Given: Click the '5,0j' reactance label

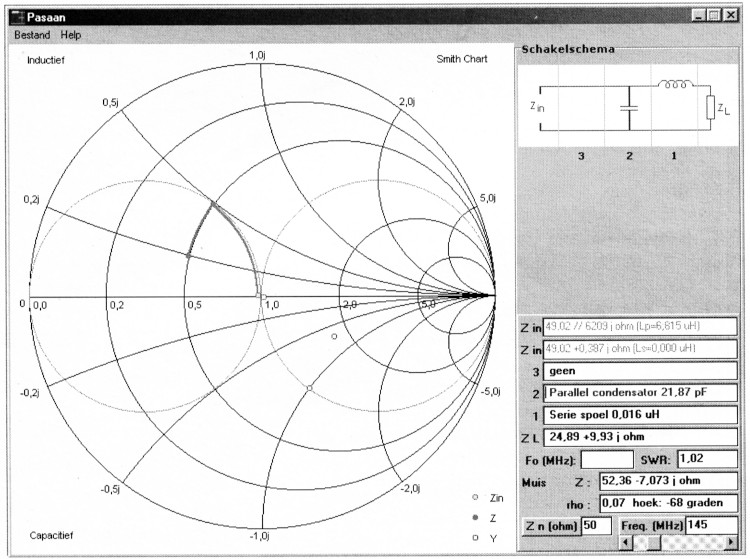Looking at the screenshot, I should point(488,198).
